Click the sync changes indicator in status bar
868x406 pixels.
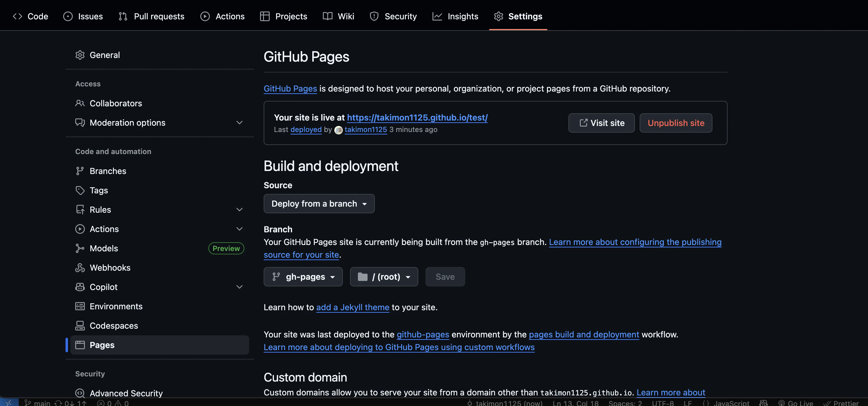pos(70,403)
